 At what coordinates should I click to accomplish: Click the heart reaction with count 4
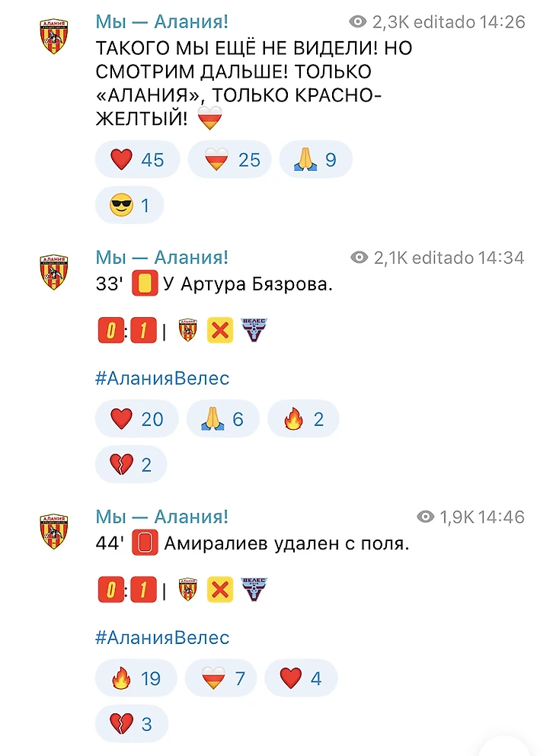tap(302, 678)
